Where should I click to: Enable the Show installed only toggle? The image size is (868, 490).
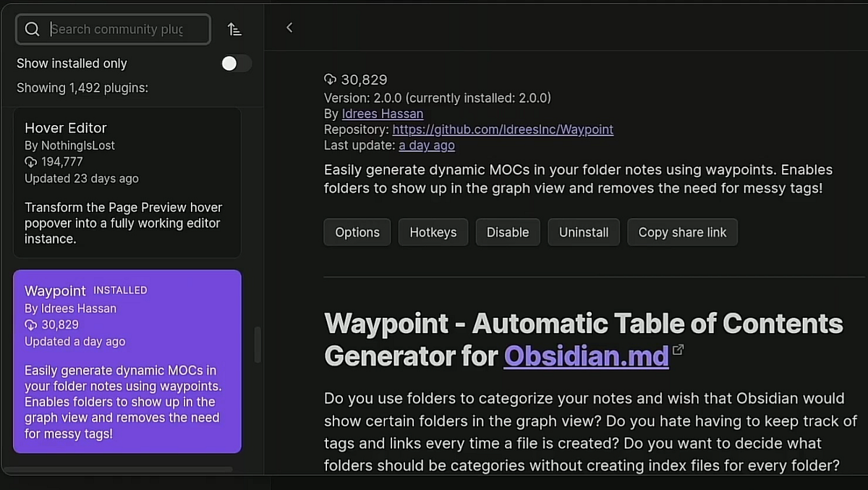point(237,63)
